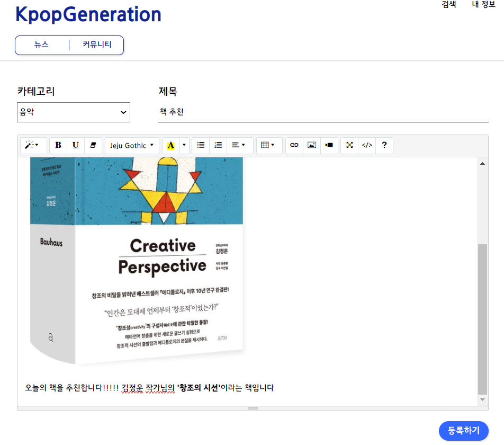Insert a picture with image icon

click(312, 145)
